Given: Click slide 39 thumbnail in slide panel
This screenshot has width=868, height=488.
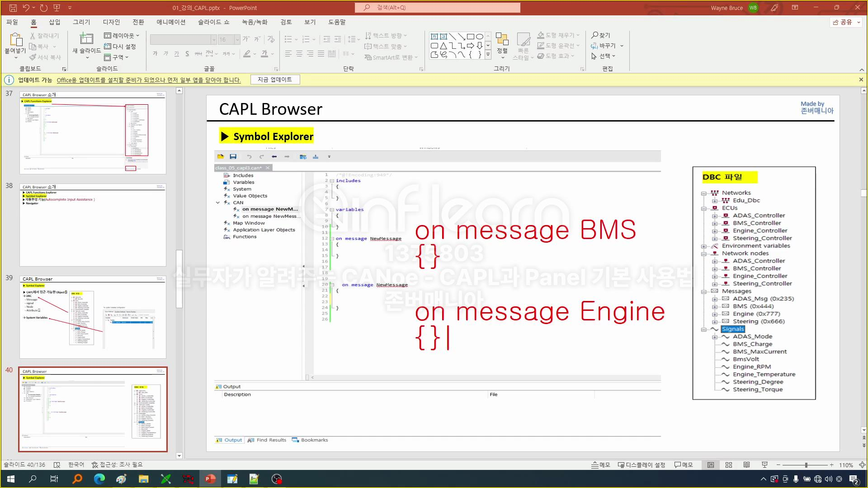Looking at the screenshot, I should [x=93, y=317].
